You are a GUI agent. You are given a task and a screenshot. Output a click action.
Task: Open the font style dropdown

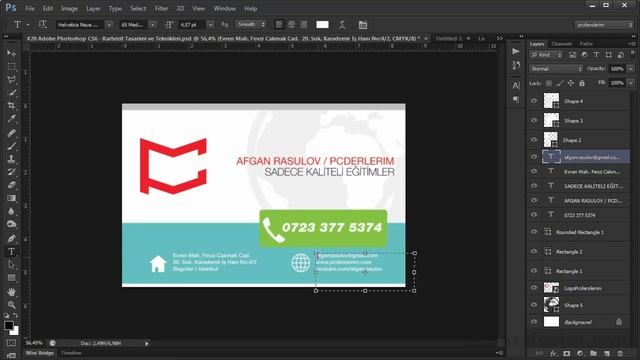click(152, 25)
